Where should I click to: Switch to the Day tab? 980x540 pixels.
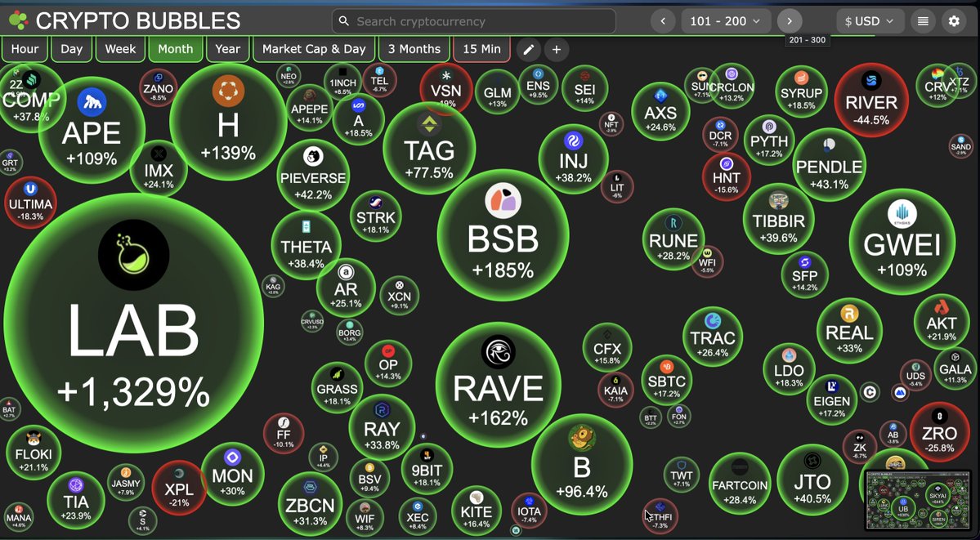coord(71,49)
